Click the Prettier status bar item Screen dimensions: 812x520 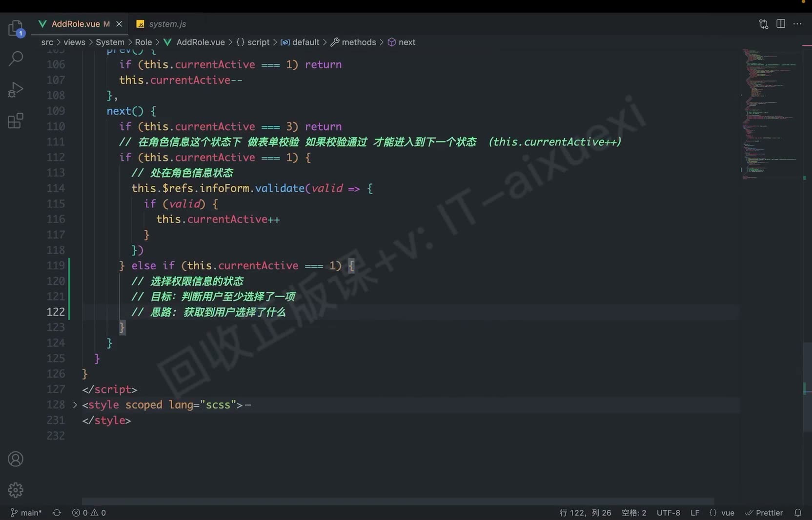pos(764,513)
